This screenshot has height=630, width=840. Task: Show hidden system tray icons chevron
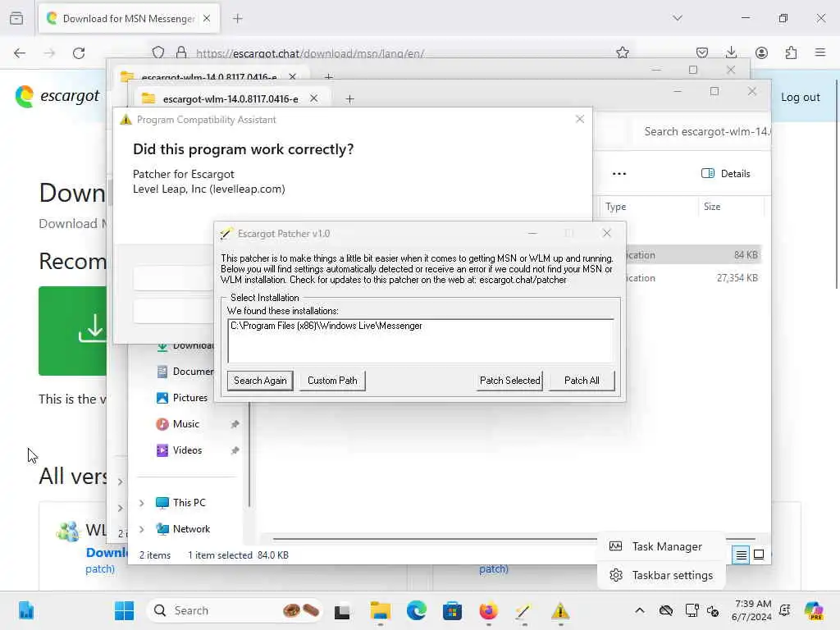pos(640,610)
